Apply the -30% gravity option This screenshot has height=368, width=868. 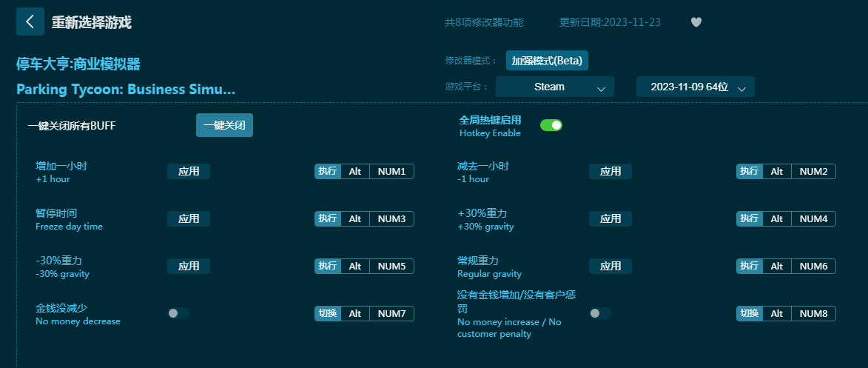coord(189,267)
